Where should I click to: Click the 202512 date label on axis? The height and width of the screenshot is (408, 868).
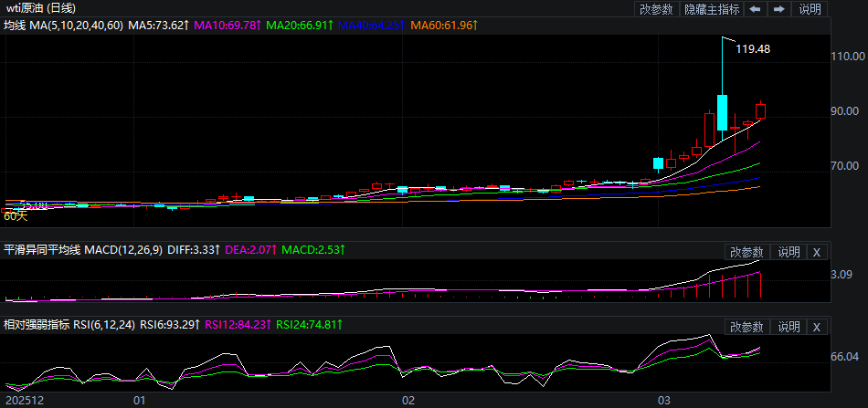pos(22,400)
